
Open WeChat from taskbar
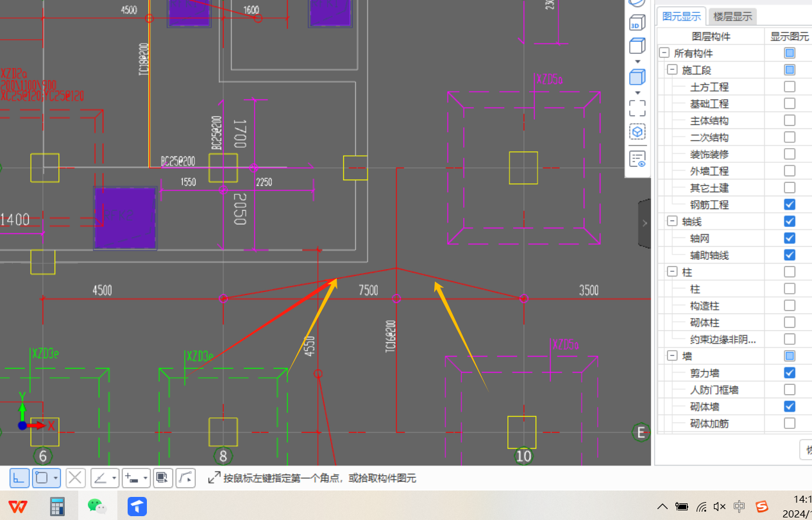[x=97, y=507]
